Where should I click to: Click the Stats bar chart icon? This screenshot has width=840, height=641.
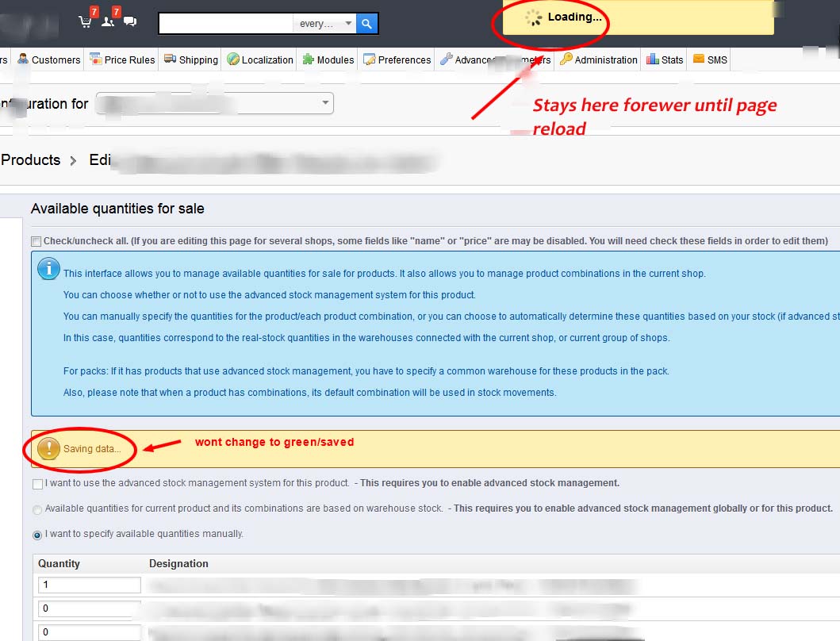[x=653, y=59]
